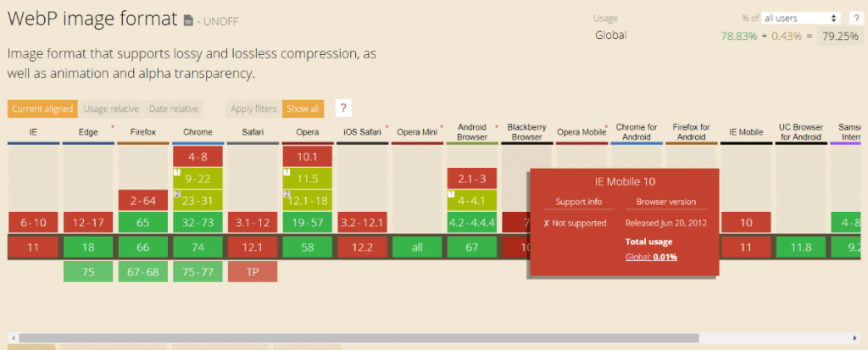Screen dimensions: 868x350
Task: Click note marker 2 on Chrome 23-31
Action: point(176,194)
